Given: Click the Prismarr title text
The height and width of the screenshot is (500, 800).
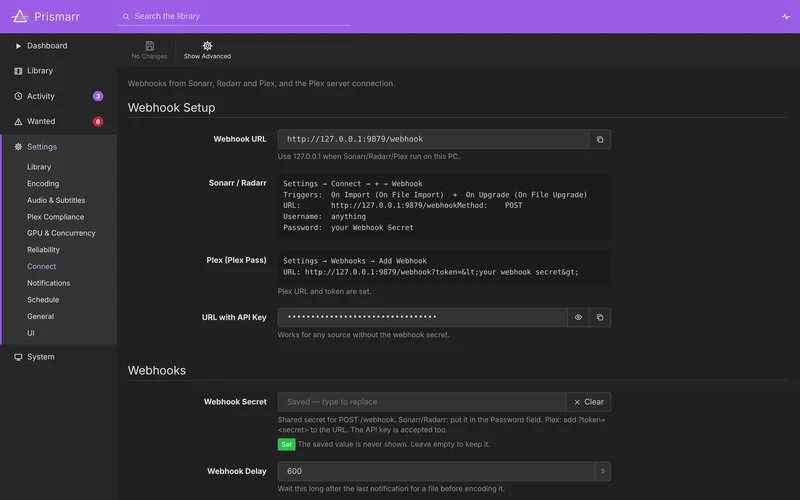Looking at the screenshot, I should pyautogui.click(x=57, y=17).
